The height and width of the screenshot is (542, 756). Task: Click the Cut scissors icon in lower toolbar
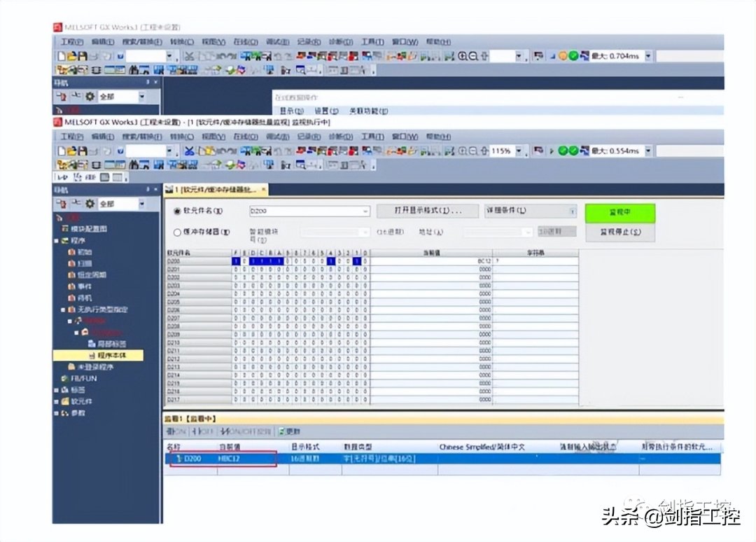tap(189, 151)
